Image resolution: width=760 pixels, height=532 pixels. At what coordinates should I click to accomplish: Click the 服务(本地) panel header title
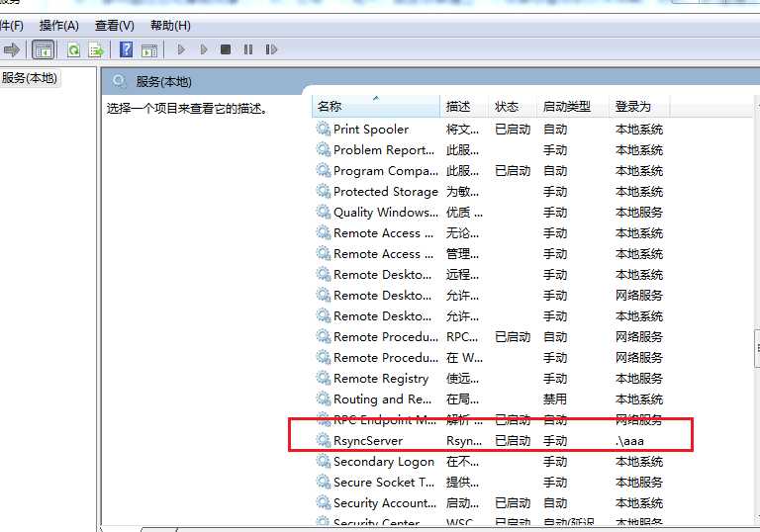click(164, 81)
